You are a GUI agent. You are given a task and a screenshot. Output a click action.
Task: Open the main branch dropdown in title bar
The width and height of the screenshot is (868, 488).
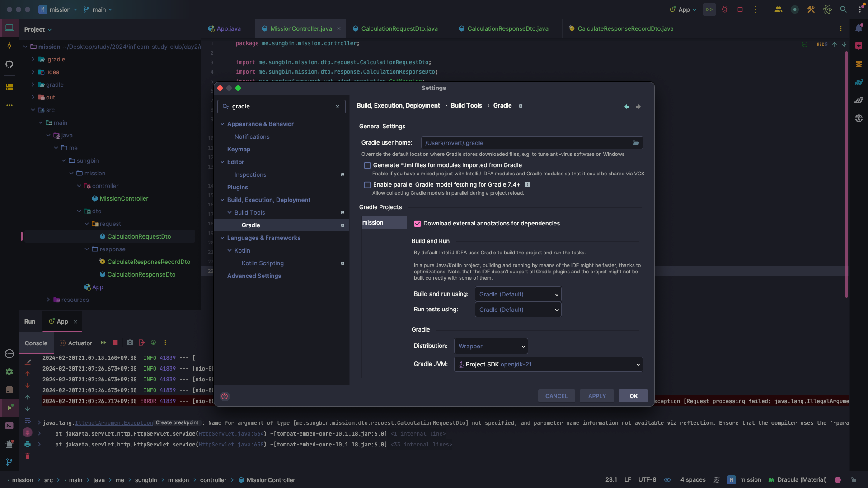(x=98, y=9)
